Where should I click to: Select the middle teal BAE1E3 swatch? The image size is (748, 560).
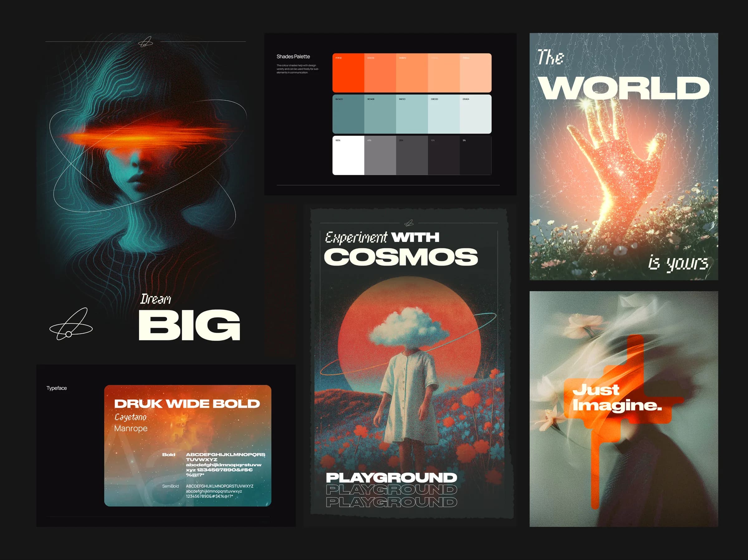(412, 114)
